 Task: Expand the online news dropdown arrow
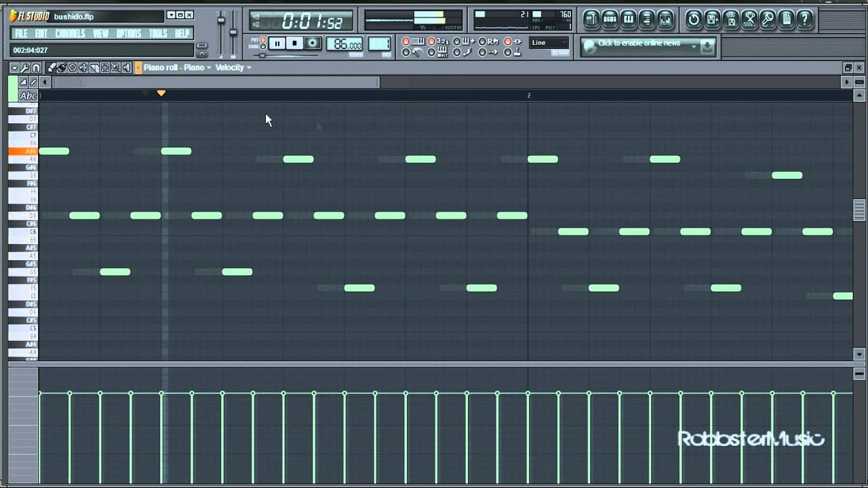tap(693, 45)
